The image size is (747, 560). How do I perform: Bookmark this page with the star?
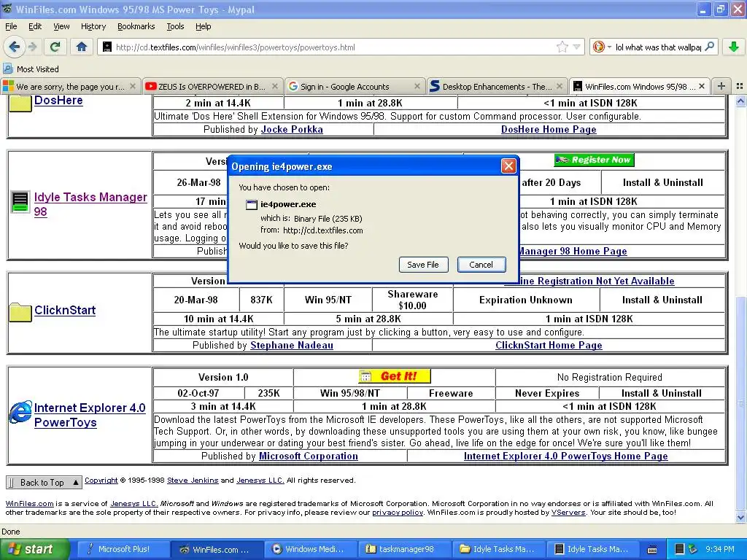click(x=562, y=47)
